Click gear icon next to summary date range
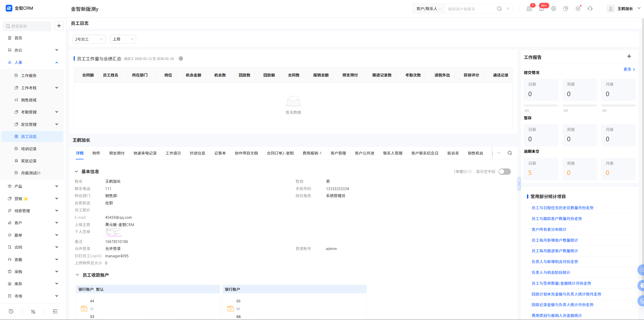Image resolution: width=644 pixels, height=320 pixels. click(x=181, y=59)
